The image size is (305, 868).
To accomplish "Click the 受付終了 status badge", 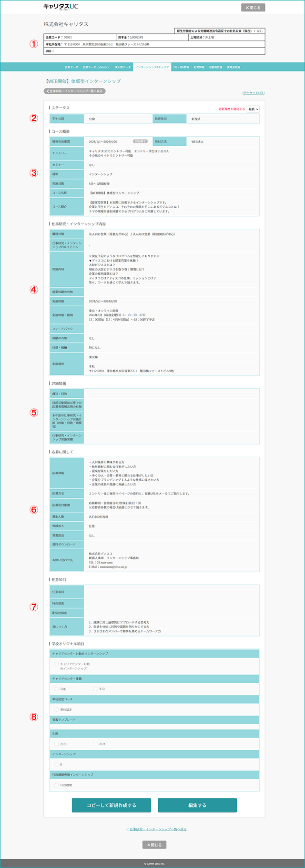I will [x=140, y=141].
